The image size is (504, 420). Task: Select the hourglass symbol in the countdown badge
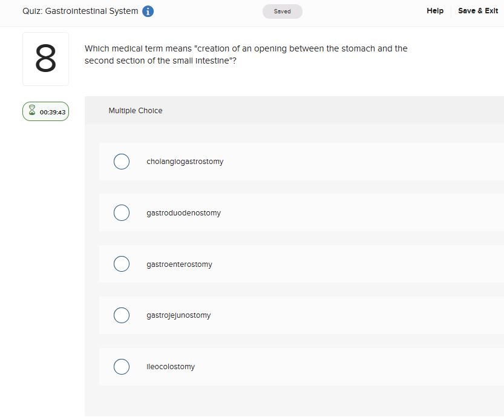point(30,111)
